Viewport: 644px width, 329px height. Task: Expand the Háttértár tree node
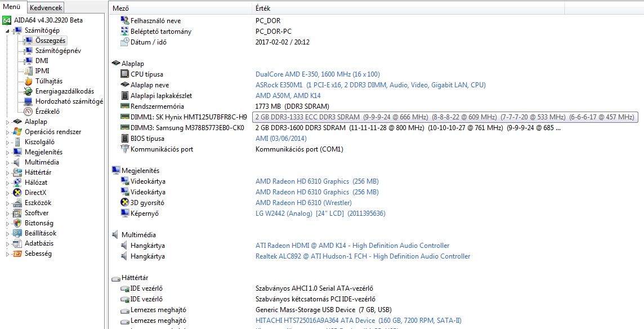pyautogui.click(x=7, y=173)
